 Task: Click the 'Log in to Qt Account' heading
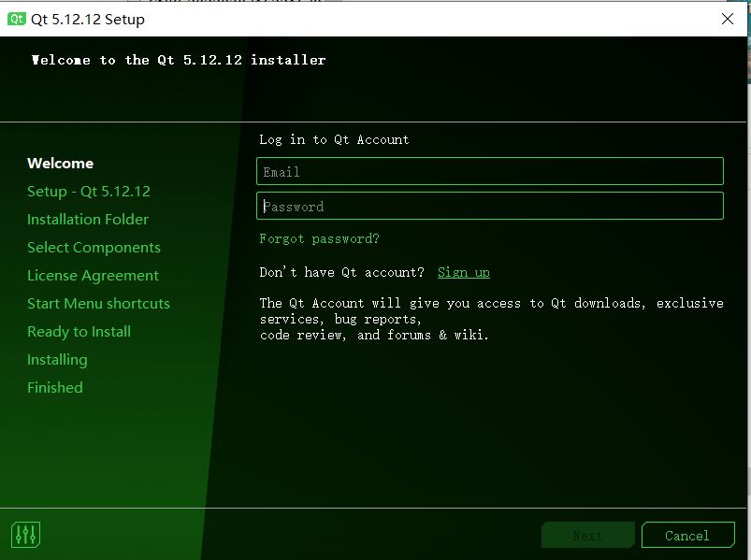[334, 139]
